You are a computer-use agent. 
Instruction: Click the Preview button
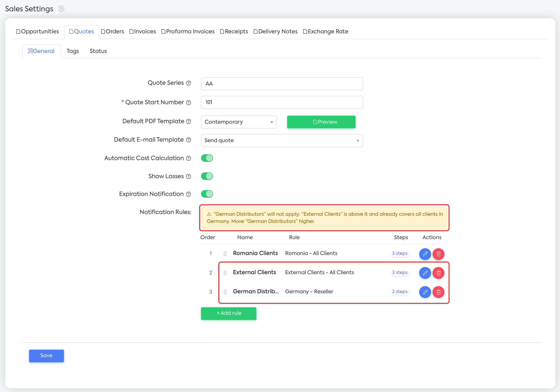pos(321,122)
